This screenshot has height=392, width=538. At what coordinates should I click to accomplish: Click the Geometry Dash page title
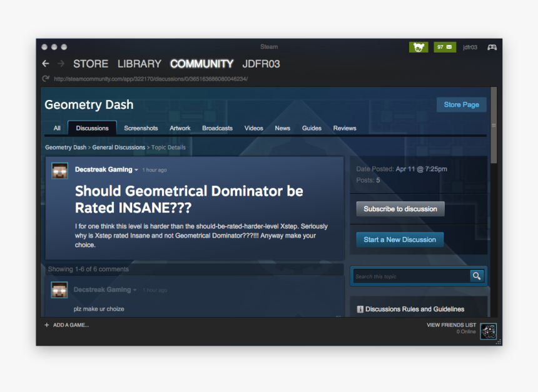89,104
